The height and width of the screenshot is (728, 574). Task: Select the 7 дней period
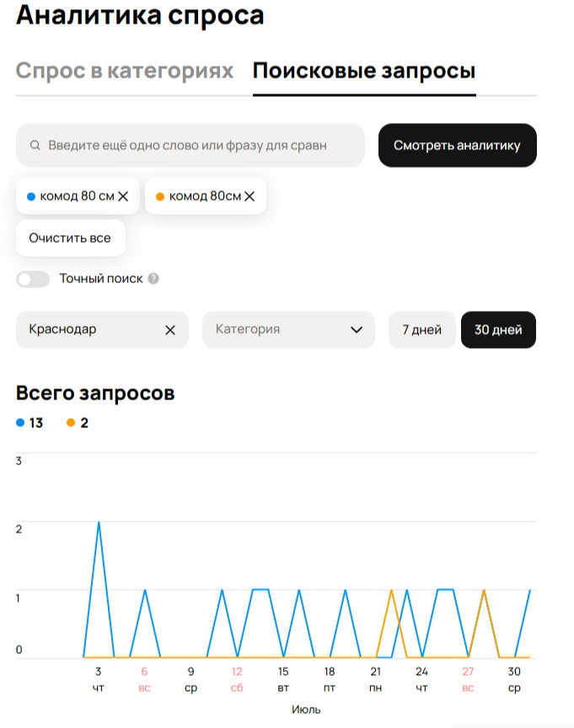421,329
